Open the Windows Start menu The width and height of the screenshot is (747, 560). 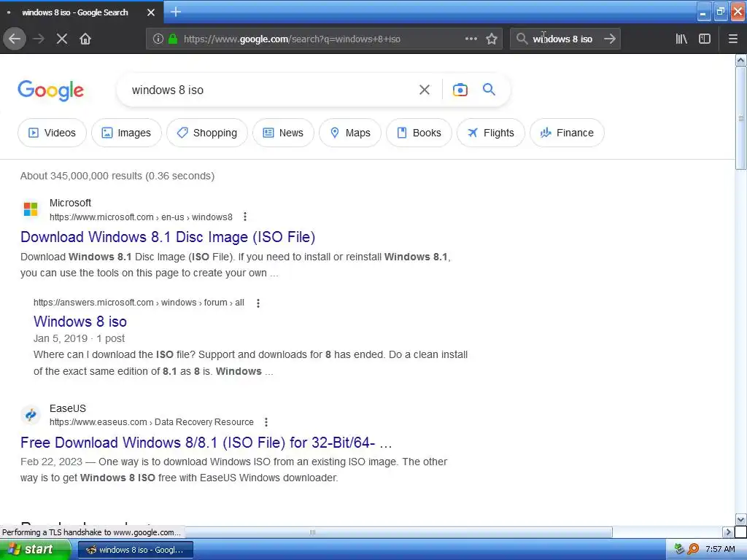tap(35, 550)
